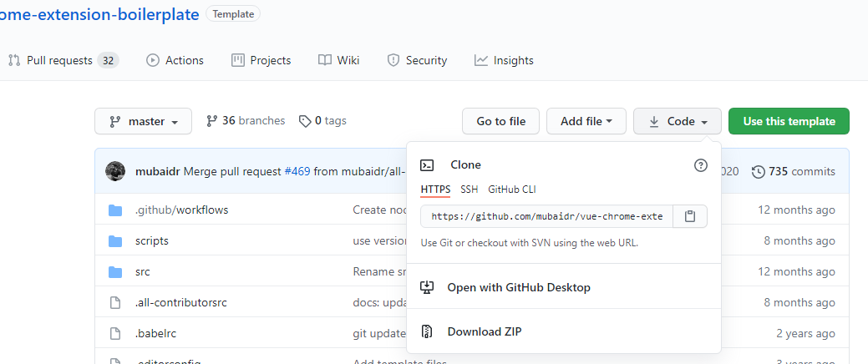Select the SSH clone tab
The height and width of the screenshot is (364, 868).
pyautogui.click(x=470, y=190)
